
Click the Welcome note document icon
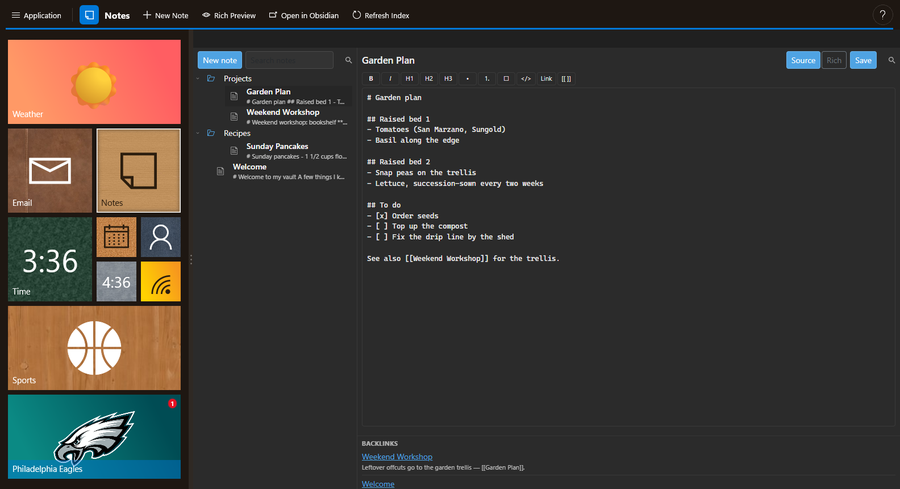pos(220,172)
